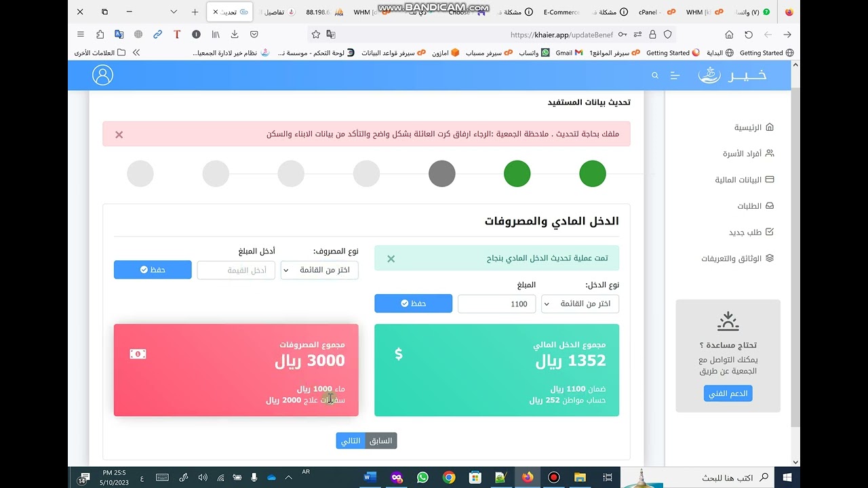Select the dark gray current step circle
The width and height of the screenshot is (868, 488).
tap(442, 174)
